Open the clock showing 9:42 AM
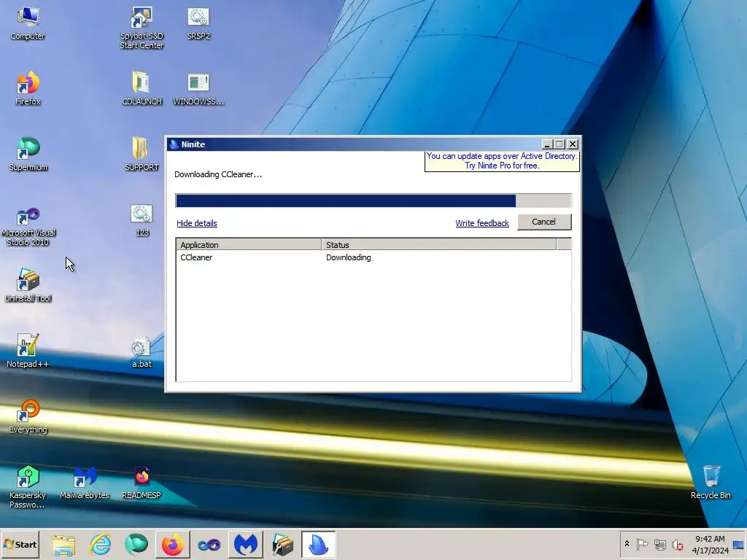Image resolution: width=747 pixels, height=560 pixels. (710, 545)
